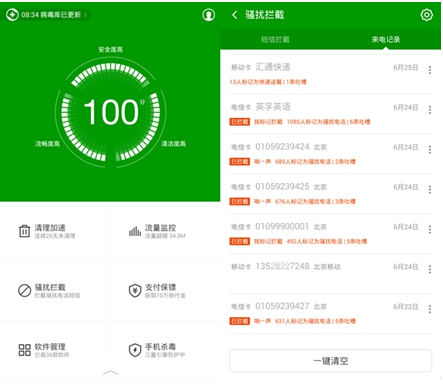
Task: Tap the 100 score gauge
Action: [x=111, y=112]
